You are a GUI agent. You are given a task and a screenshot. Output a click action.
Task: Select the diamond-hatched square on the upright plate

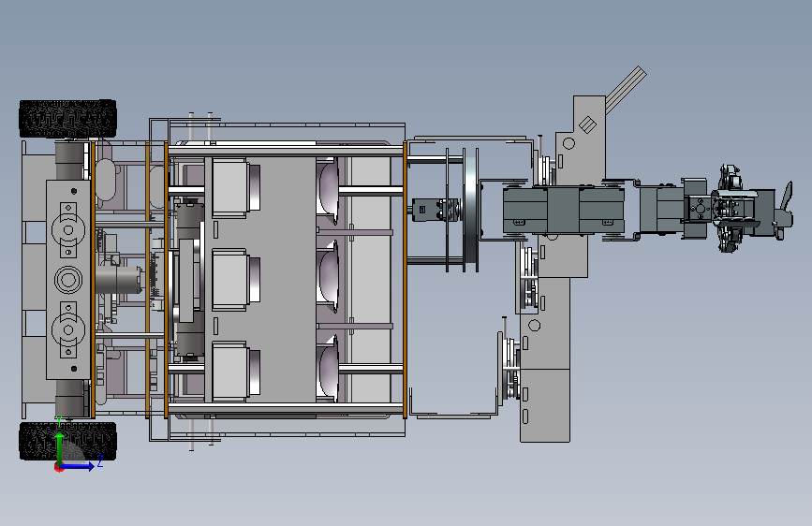(x=587, y=124)
